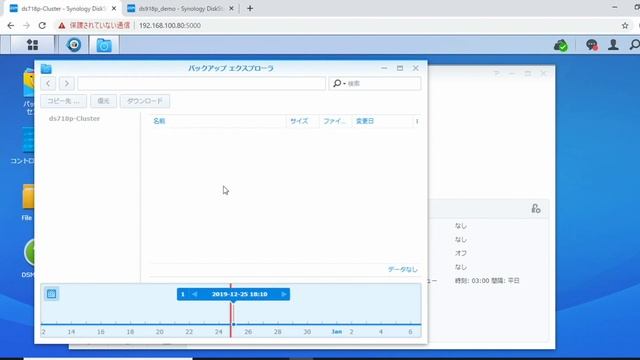Reload the browser page
Screen dimensions: 640x360
click(x=42, y=25)
